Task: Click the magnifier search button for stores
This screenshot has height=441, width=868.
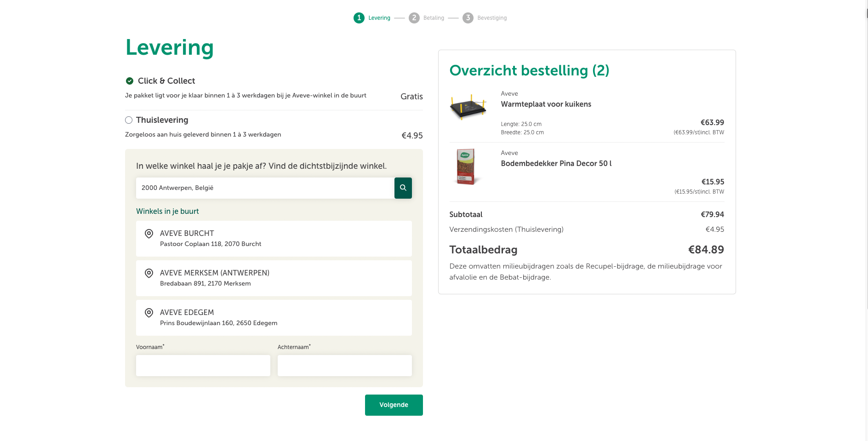Action: point(403,188)
